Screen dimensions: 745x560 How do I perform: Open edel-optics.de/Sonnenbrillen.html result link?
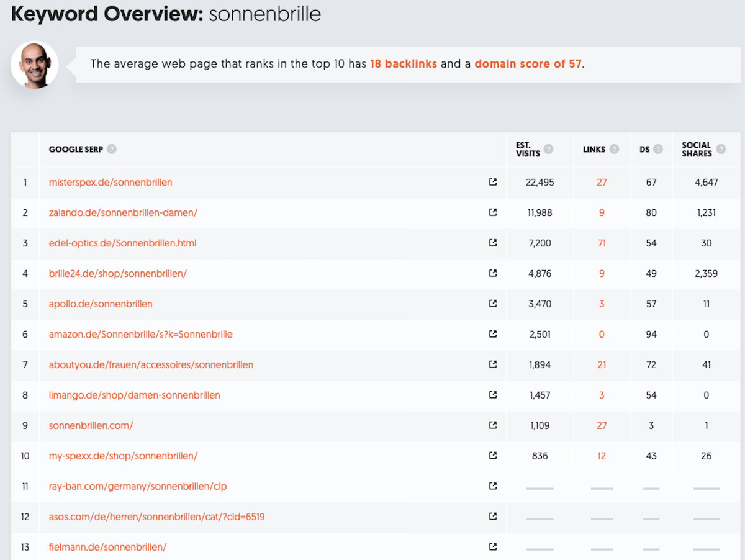pyautogui.click(x=122, y=243)
